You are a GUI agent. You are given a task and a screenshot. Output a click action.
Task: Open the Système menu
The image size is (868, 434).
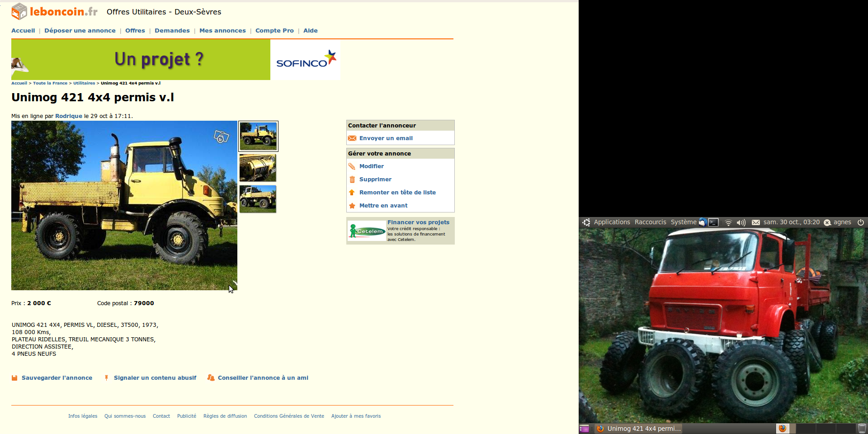coord(683,222)
